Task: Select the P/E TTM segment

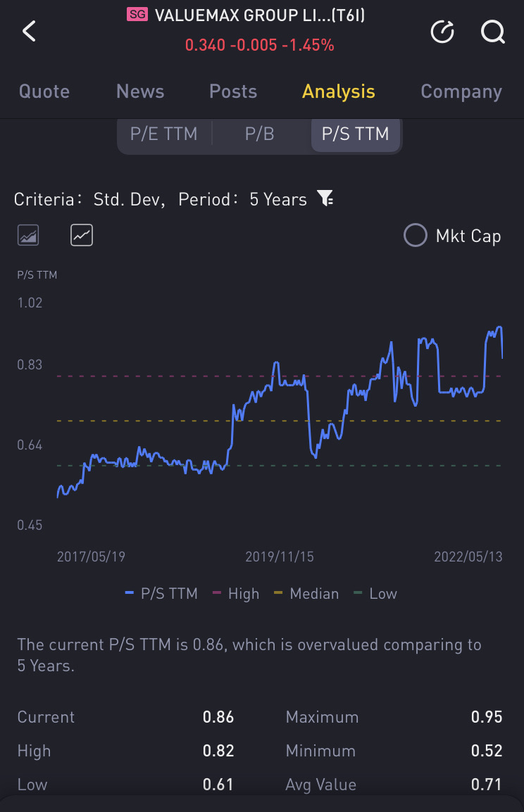Action: pyautogui.click(x=163, y=134)
